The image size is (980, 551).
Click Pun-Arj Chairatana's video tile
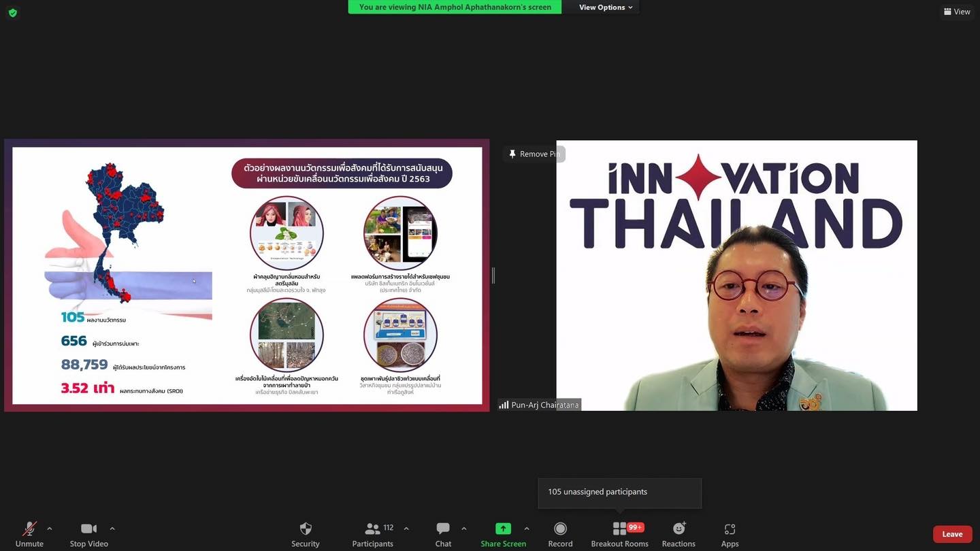click(736, 275)
